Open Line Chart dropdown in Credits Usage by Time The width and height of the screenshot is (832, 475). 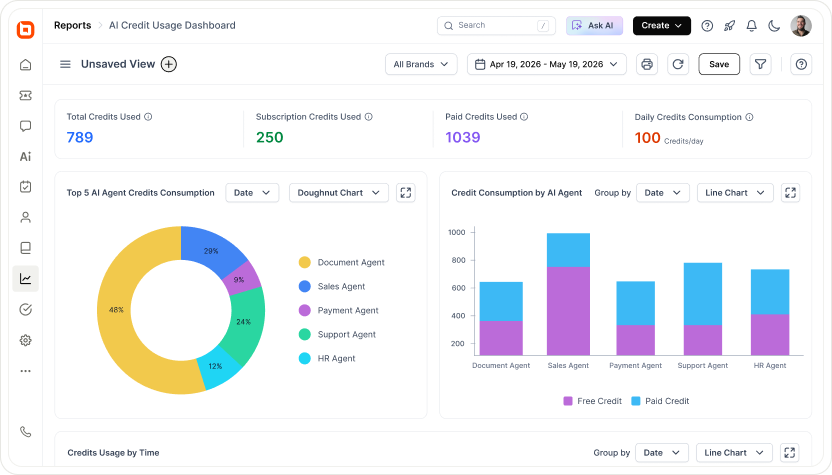(x=734, y=453)
